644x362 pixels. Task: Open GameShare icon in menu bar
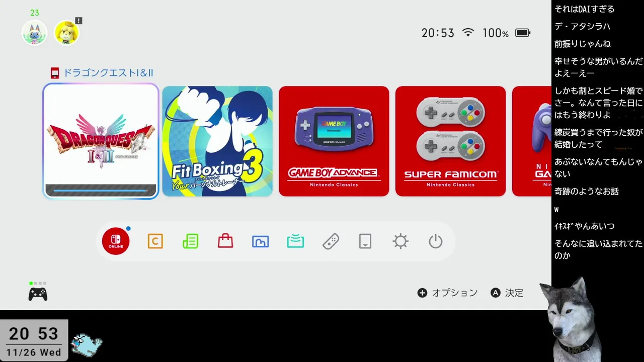[x=295, y=241]
